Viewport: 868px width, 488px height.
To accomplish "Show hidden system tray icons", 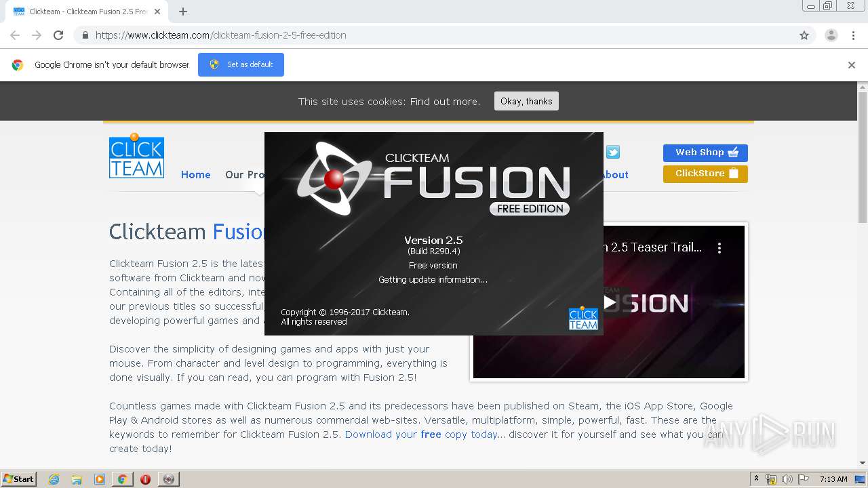I will coord(757,479).
